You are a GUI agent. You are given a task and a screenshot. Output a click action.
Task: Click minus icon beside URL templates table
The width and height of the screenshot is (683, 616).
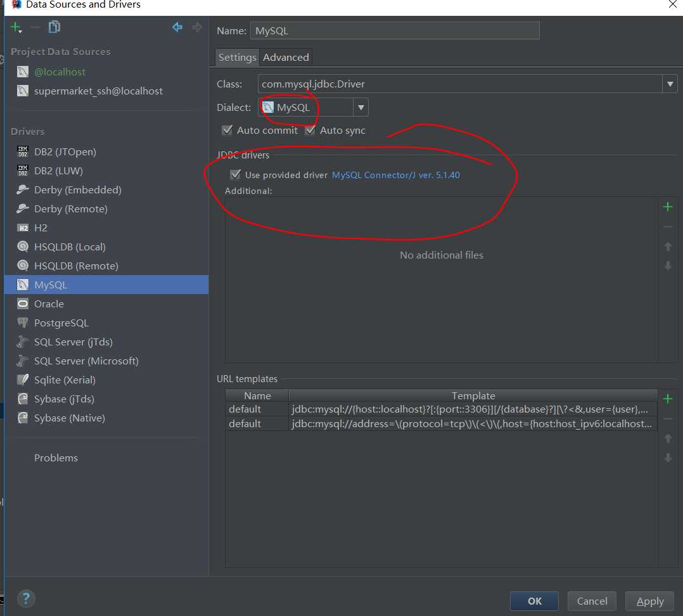click(x=668, y=419)
